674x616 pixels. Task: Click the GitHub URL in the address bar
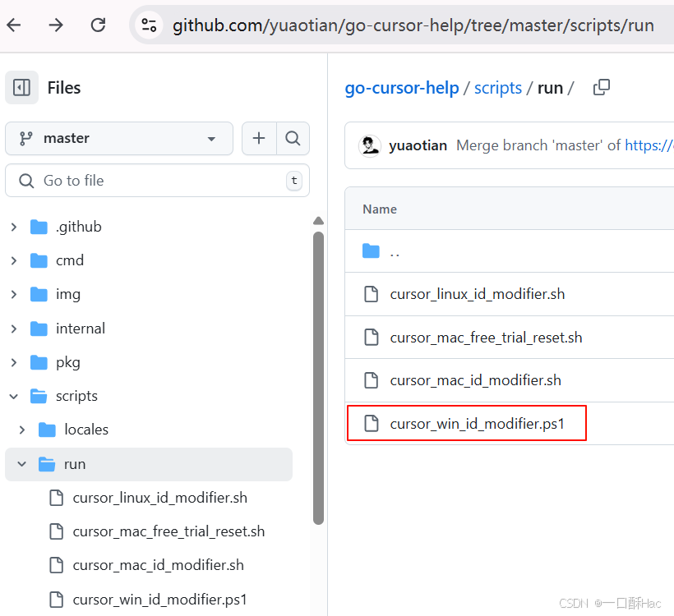coord(413,25)
